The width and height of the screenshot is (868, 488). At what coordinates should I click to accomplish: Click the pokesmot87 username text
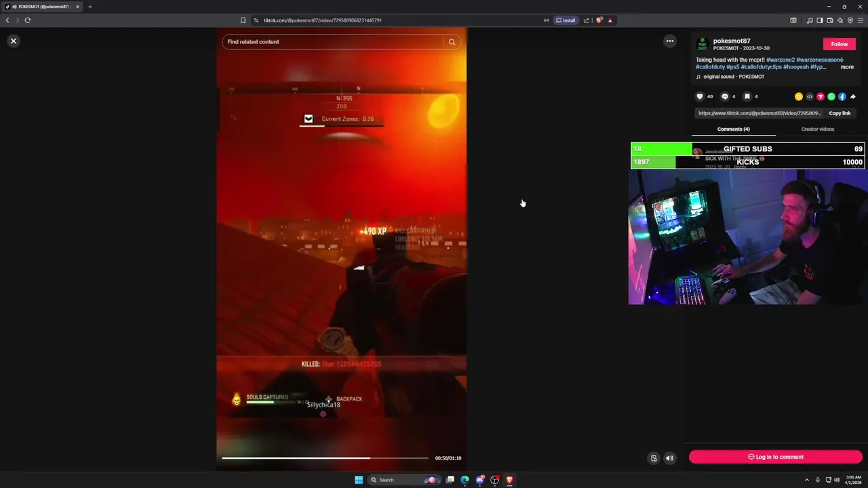(x=732, y=41)
